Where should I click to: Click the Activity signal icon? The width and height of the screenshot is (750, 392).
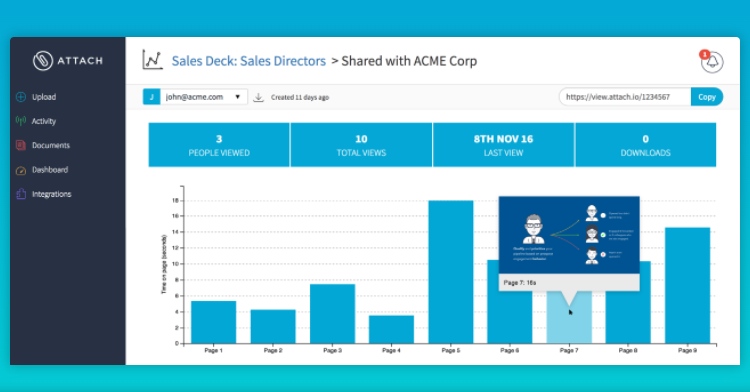coord(21,120)
